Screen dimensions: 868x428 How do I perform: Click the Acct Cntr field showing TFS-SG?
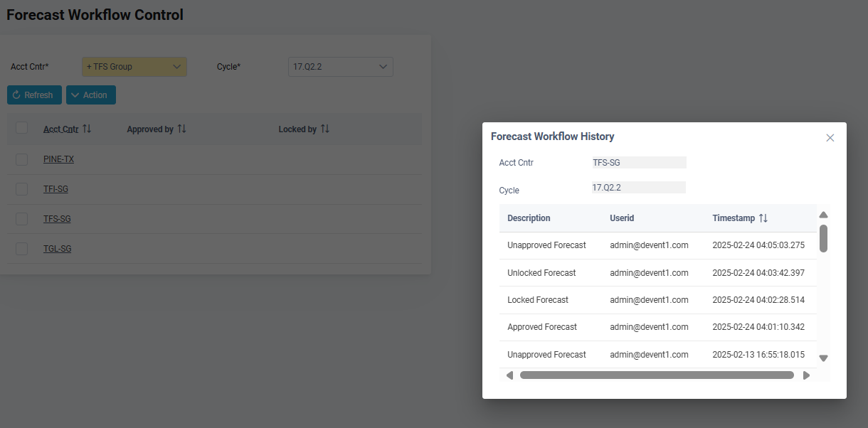pyautogui.click(x=639, y=163)
